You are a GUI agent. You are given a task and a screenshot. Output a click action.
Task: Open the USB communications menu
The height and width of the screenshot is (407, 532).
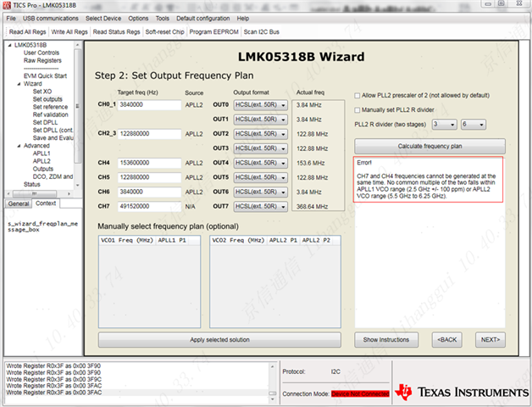point(51,19)
